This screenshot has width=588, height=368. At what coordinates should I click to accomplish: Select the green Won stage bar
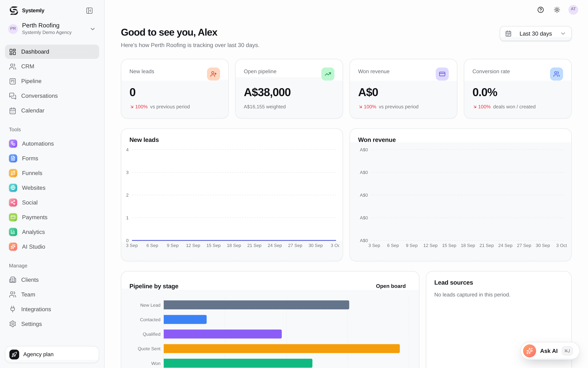click(238, 363)
